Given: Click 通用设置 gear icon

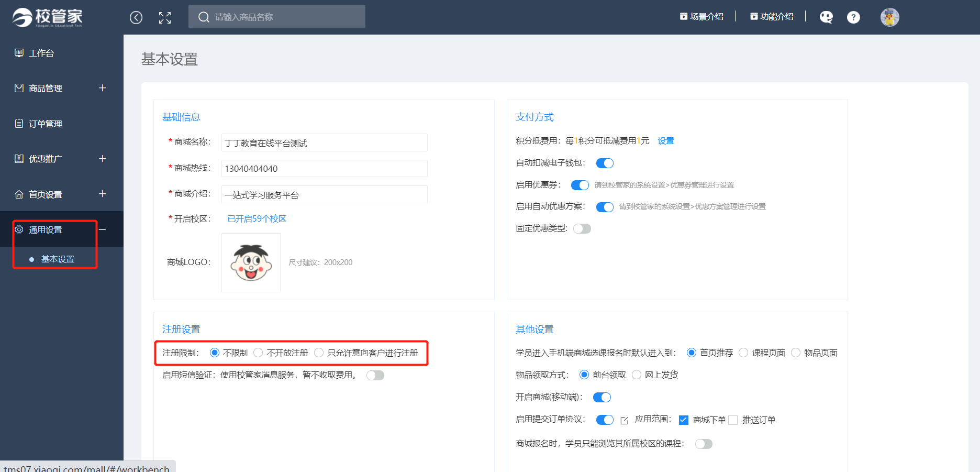Looking at the screenshot, I should tap(19, 229).
